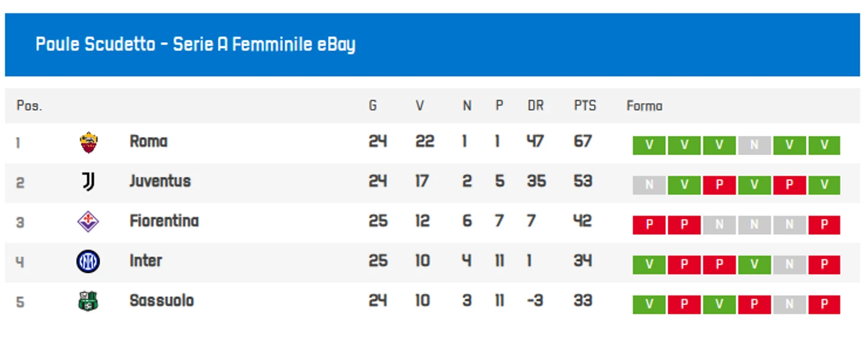Select the Fiorentina crest icon

click(88, 222)
